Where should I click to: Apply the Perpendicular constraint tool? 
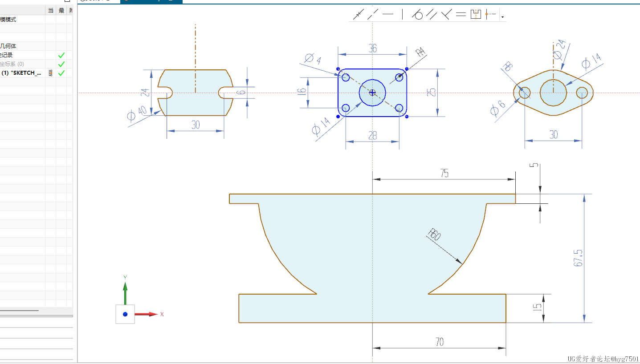[x=446, y=15]
